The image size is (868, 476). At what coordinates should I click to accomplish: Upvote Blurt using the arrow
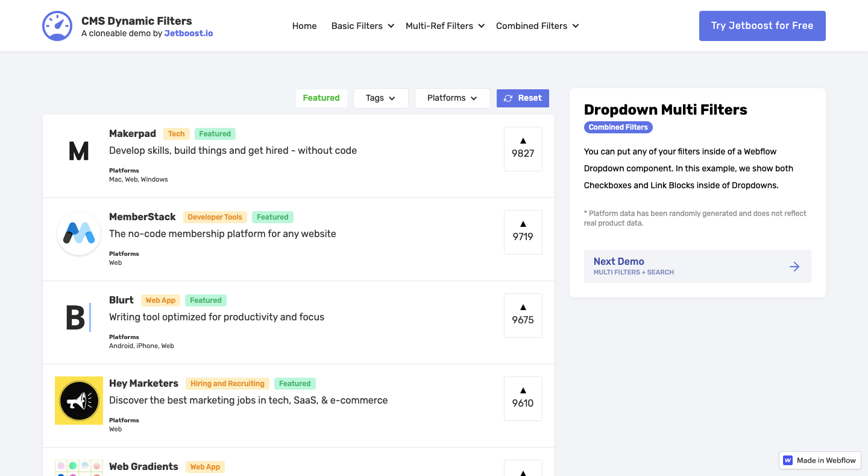523,308
